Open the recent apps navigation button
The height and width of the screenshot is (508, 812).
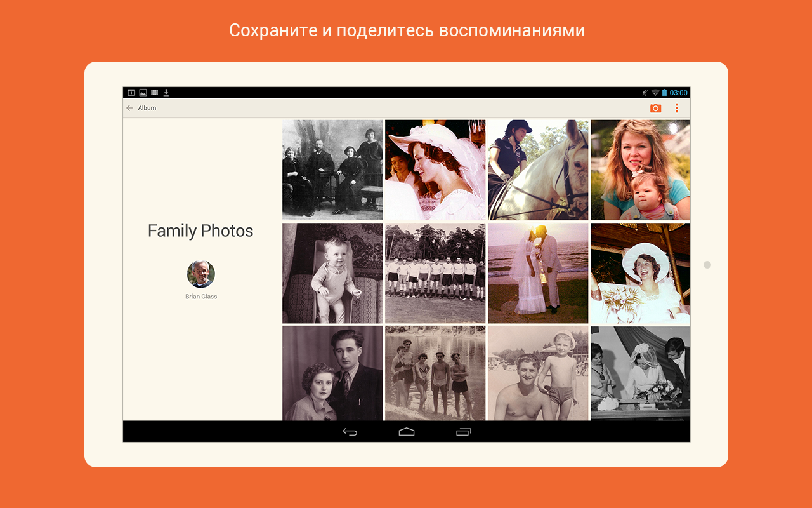(x=464, y=432)
